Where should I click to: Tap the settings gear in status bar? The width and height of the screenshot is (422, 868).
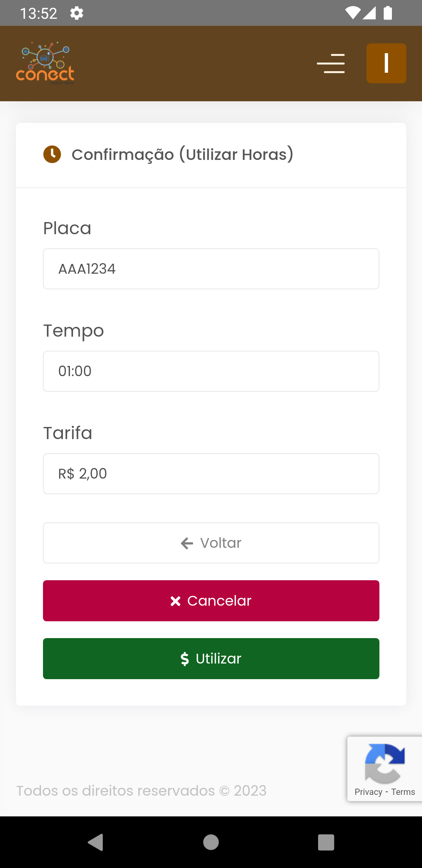[77, 13]
